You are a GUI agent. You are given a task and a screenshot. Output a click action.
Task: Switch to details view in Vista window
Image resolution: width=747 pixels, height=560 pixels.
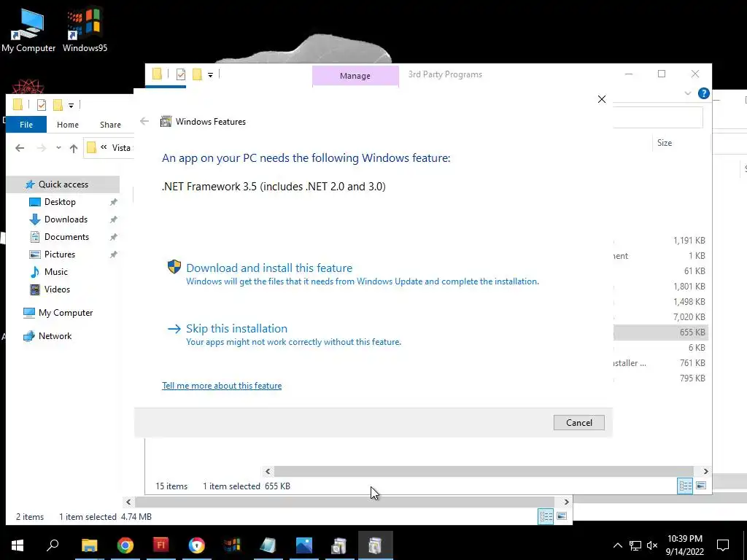coord(546,517)
